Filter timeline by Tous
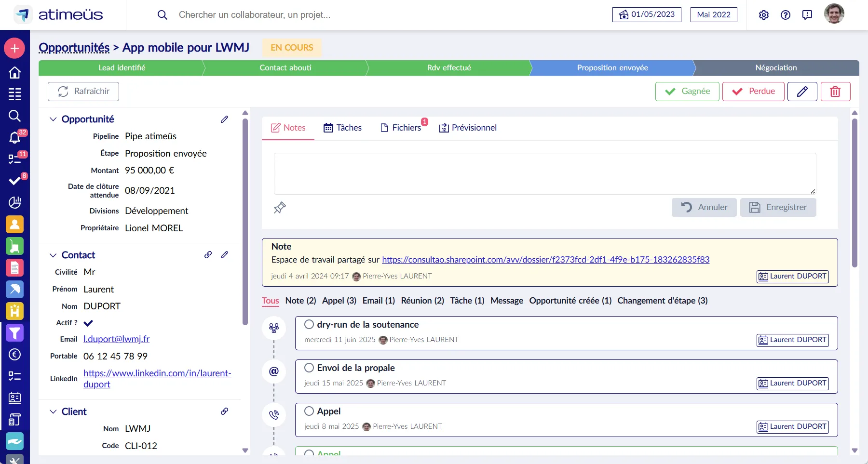The height and width of the screenshot is (464, 868). (271, 301)
